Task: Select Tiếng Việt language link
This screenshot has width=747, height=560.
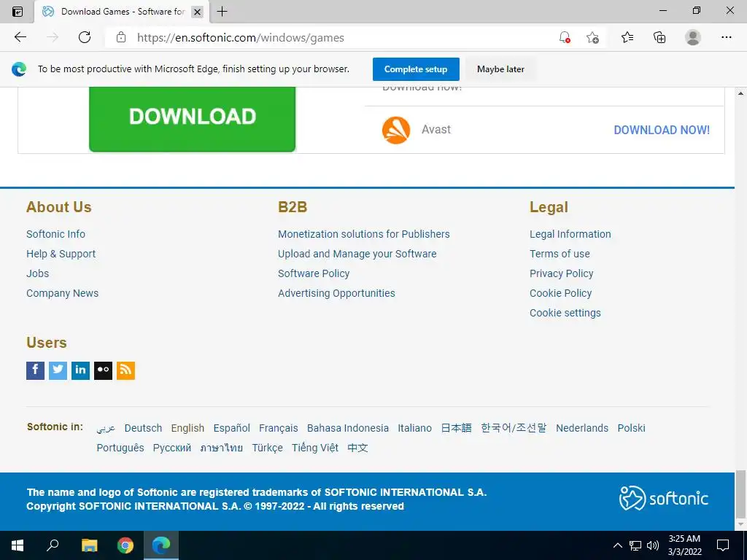Action: tap(315, 448)
